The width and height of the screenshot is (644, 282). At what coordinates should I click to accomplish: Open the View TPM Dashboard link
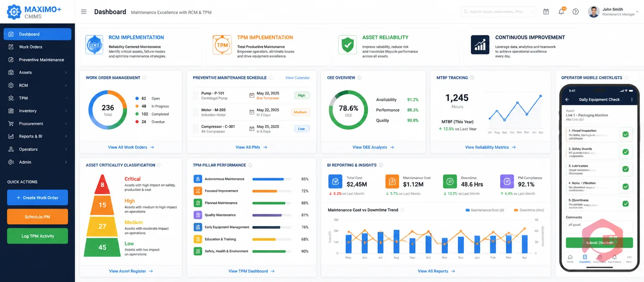[x=252, y=271]
